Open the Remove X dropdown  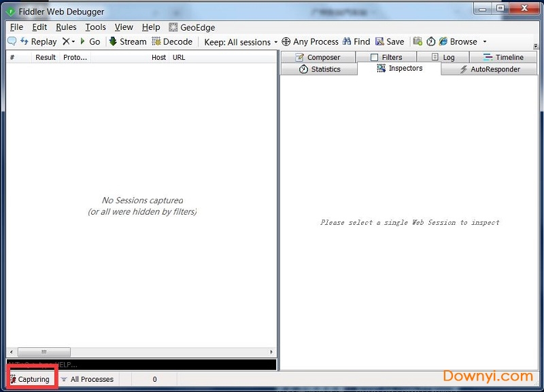[x=69, y=41]
